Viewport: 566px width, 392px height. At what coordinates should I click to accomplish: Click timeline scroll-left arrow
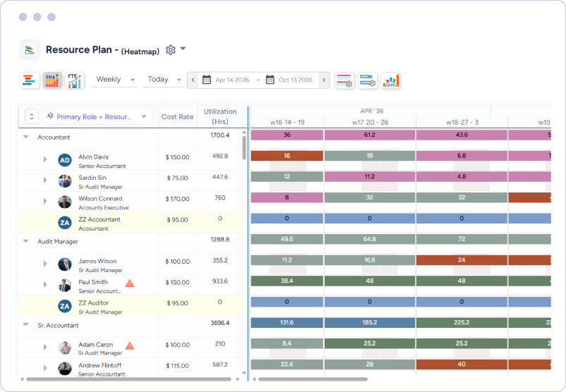(254, 379)
